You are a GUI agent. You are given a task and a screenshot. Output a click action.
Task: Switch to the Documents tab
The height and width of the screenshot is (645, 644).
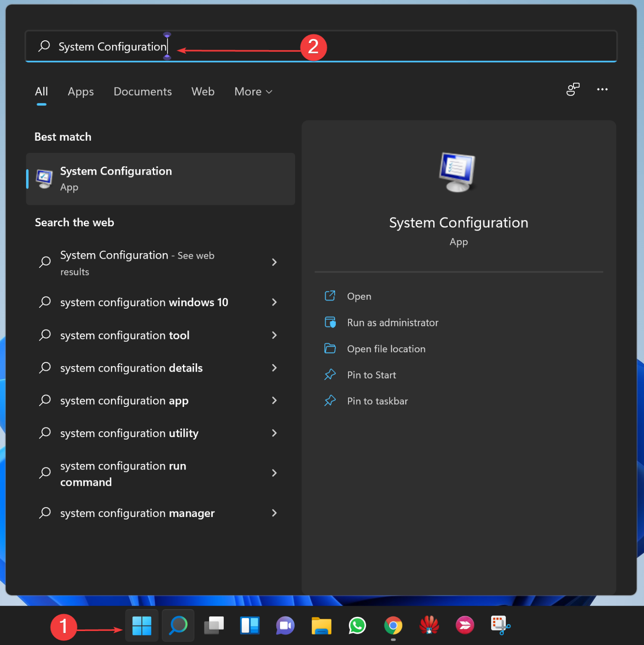pos(143,92)
